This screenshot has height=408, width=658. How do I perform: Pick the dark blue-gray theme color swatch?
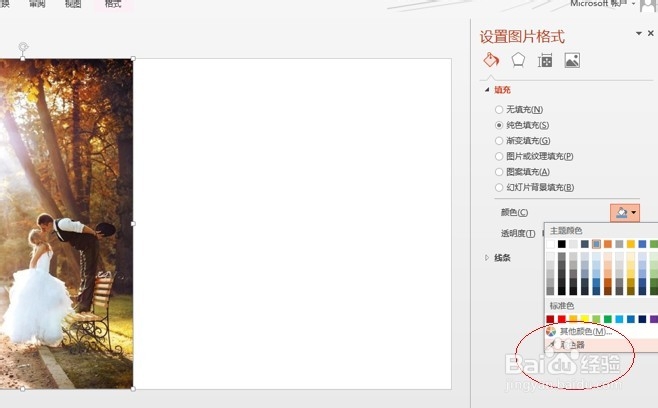tap(585, 244)
